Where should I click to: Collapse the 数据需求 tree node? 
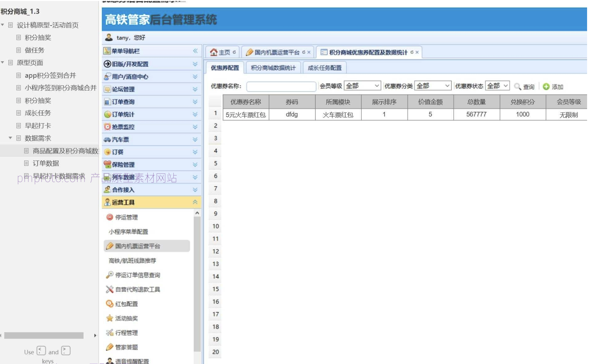pos(11,138)
